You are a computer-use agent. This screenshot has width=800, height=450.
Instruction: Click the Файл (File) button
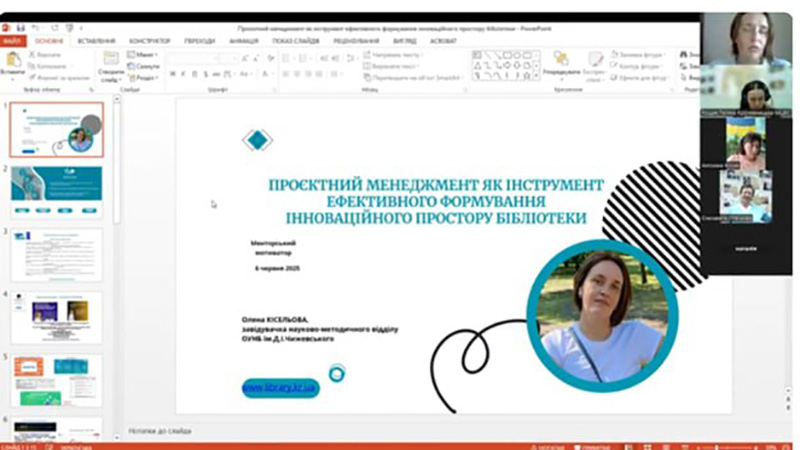pos(12,41)
